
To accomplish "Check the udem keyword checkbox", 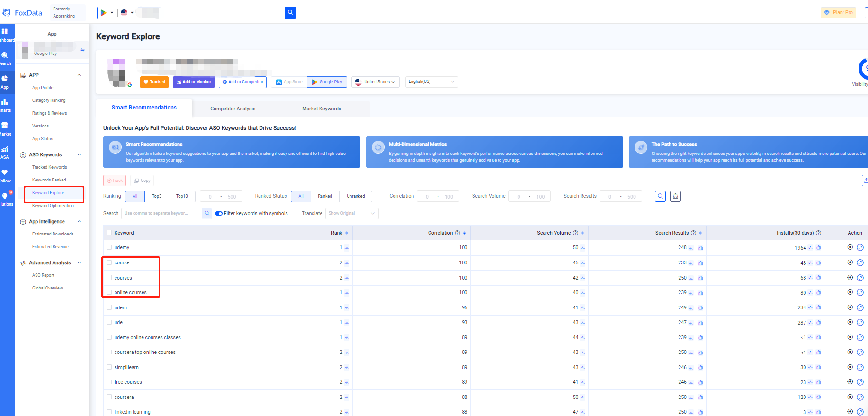I will tap(109, 307).
